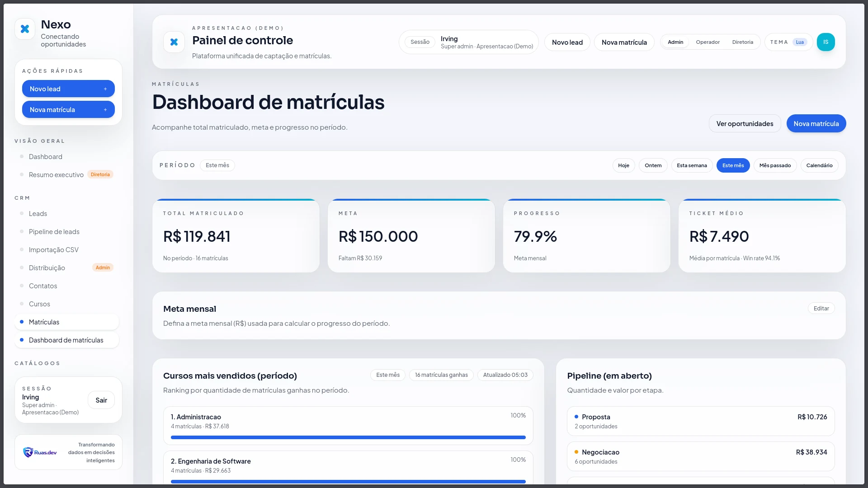Open the Negociacao pipeline stage card

[x=700, y=456]
